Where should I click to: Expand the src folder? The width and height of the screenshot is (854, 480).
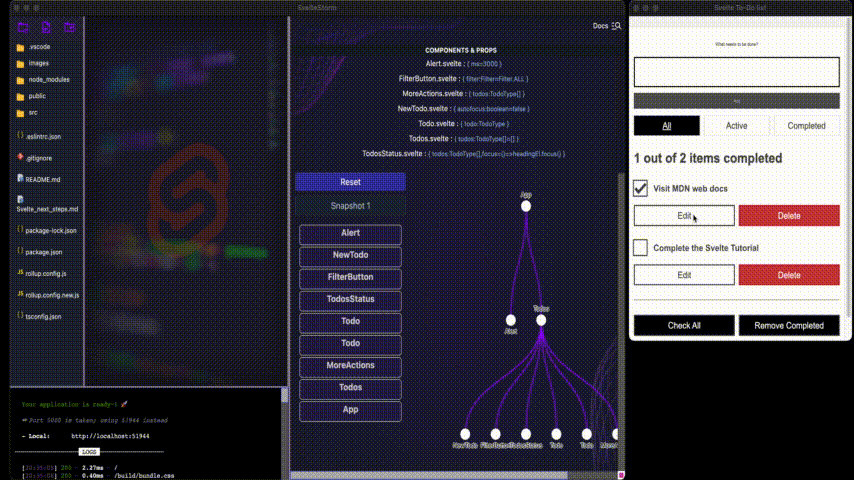pos(28,113)
